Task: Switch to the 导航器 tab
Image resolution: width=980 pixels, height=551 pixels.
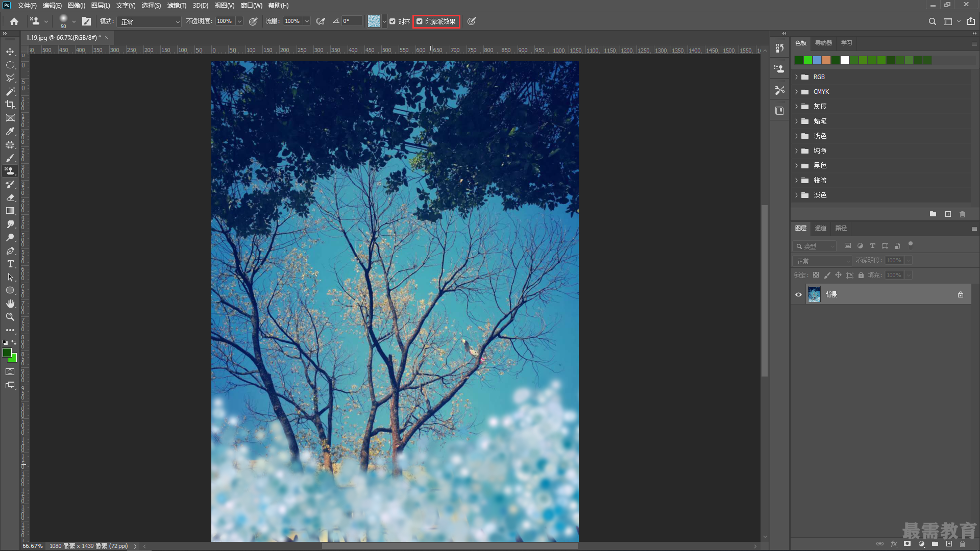Action: click(x=823, y=43)
